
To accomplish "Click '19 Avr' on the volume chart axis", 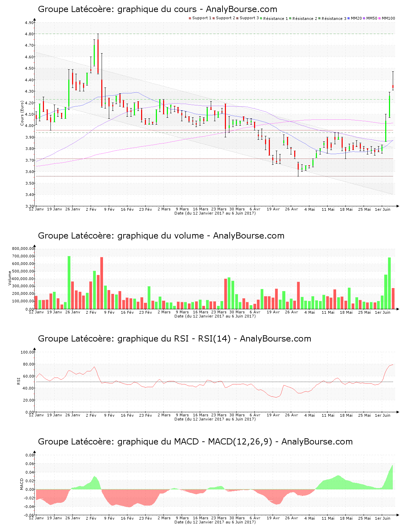I will pos(273,312).
